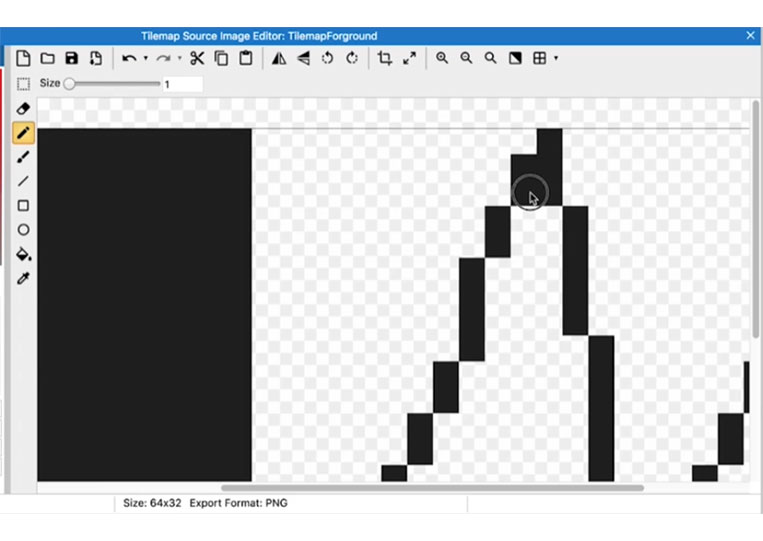Click the Size slider handle
The image size is (763, 541).
pos(70,84)
